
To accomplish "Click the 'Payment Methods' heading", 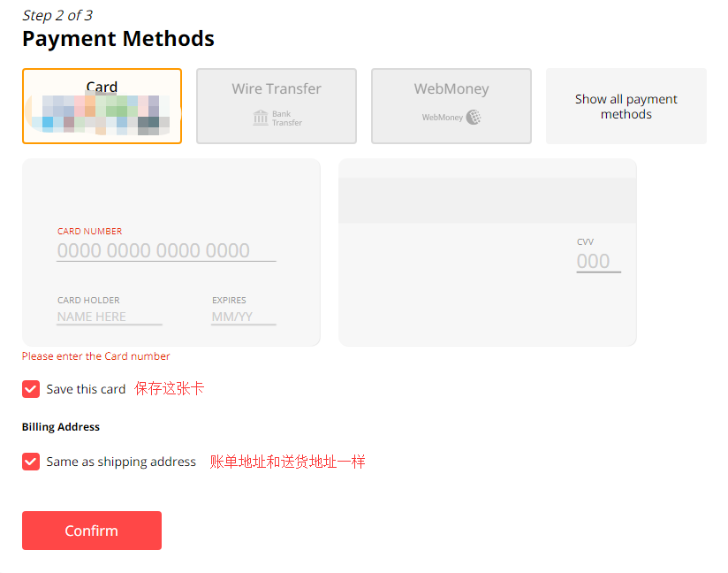I will (x=118, y=39).
